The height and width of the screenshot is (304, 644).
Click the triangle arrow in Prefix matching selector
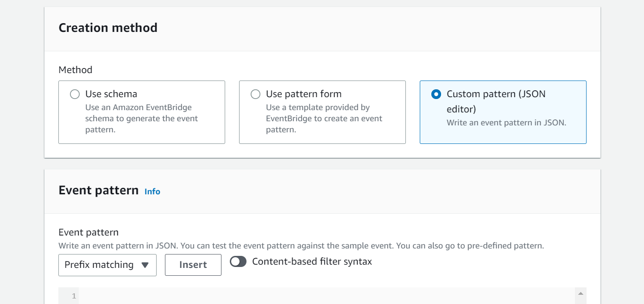(145, 265)
